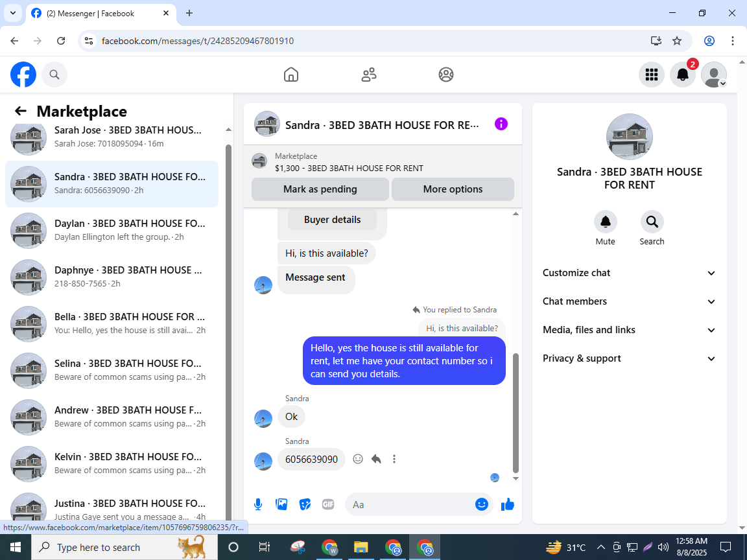Open a new browser tab

(189, 14)
